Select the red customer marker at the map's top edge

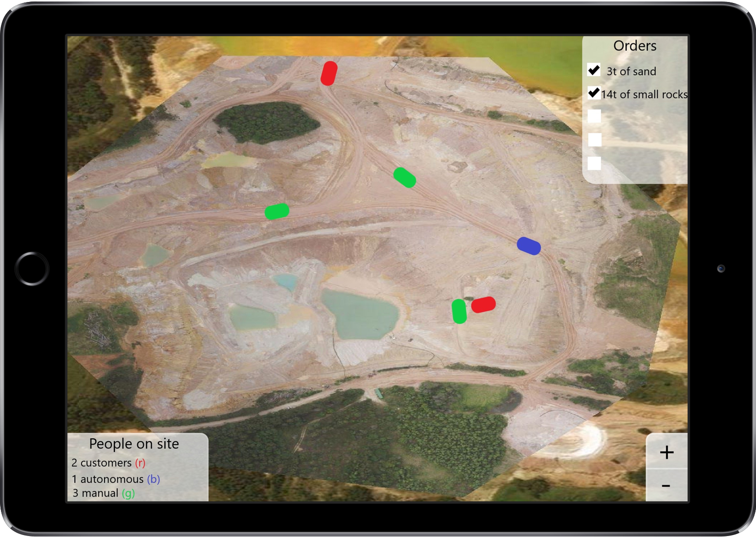click(x=329, y=73)
